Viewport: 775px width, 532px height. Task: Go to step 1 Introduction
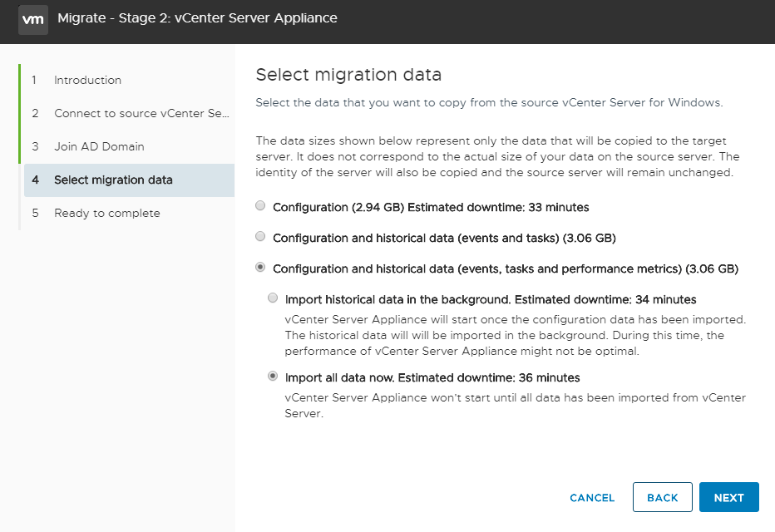point(87,81)
